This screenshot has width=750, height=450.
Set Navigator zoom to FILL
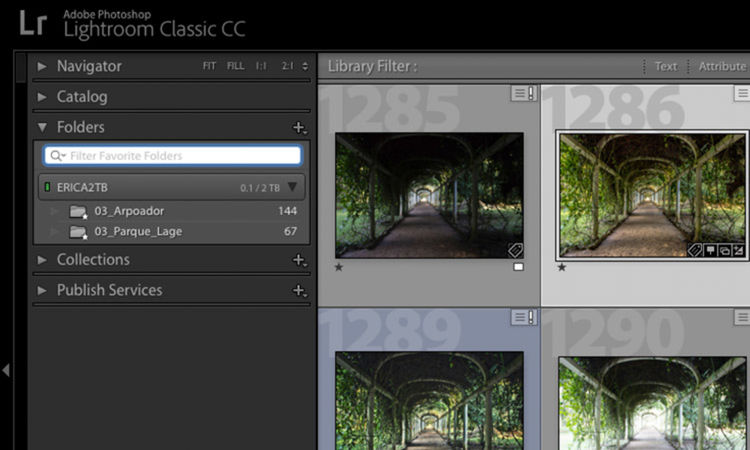click(x=235, y=66)
